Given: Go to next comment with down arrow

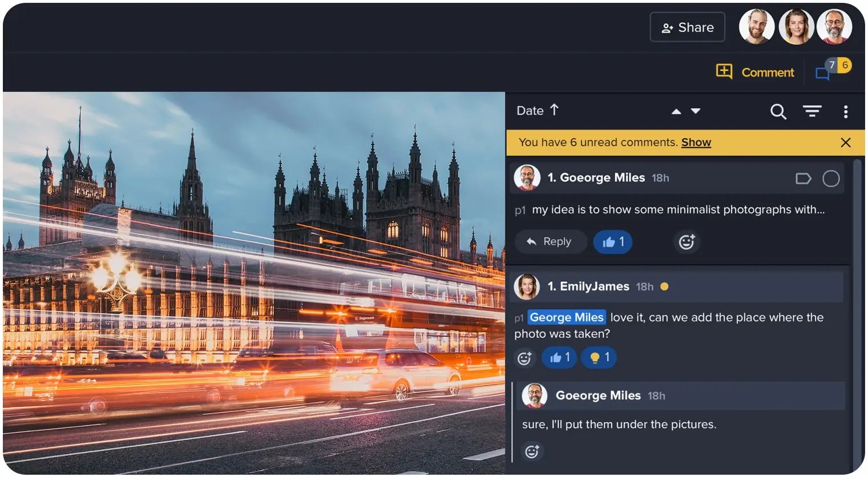Looking at the screenshot, I should point(696,111).
